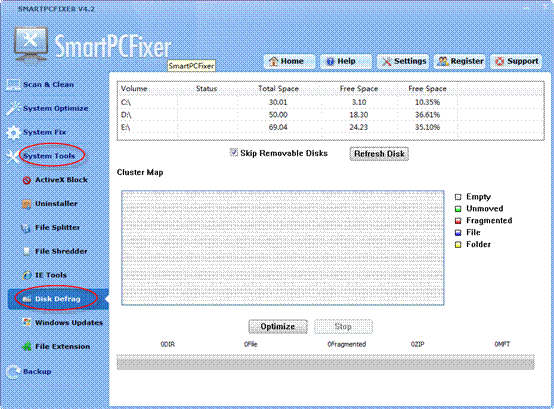Select the C:\ volume row
554x409 pixels.
click(x=331, y=102)
